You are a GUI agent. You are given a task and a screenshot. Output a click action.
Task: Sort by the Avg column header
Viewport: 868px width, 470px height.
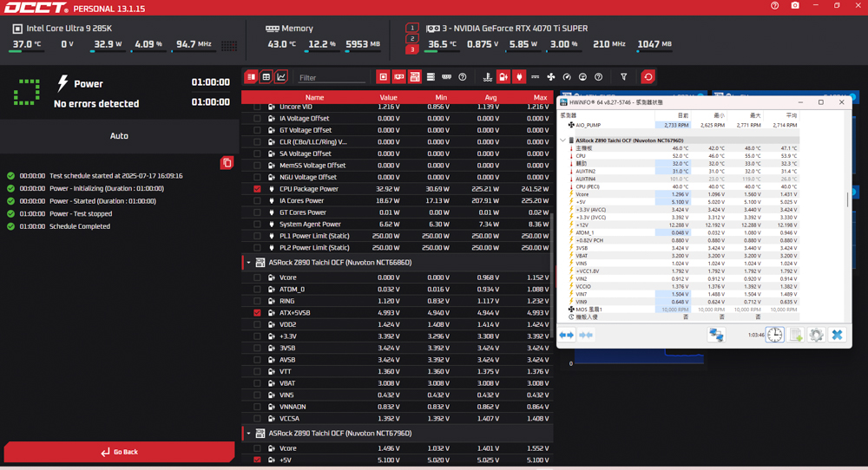[490, 97]
